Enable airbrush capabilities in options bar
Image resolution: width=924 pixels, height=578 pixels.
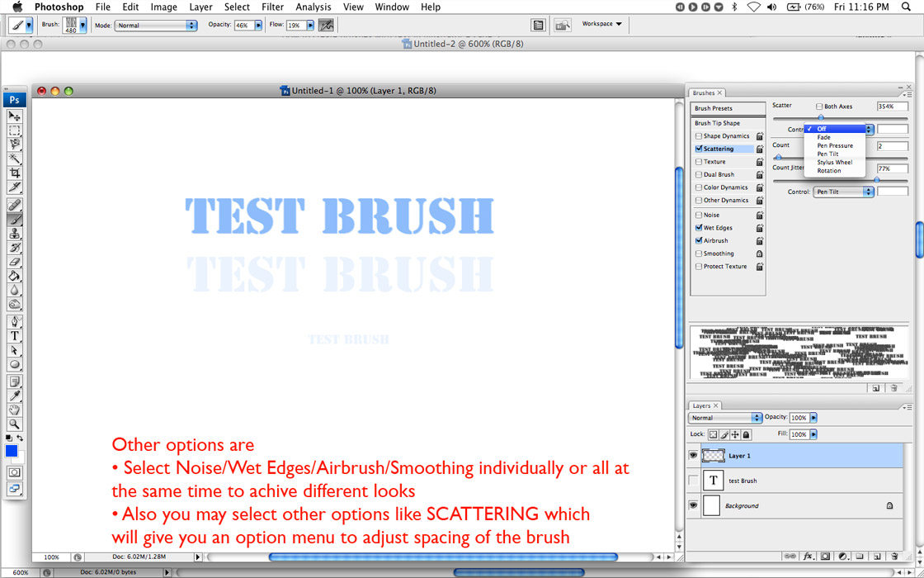[x=326, y=26]
